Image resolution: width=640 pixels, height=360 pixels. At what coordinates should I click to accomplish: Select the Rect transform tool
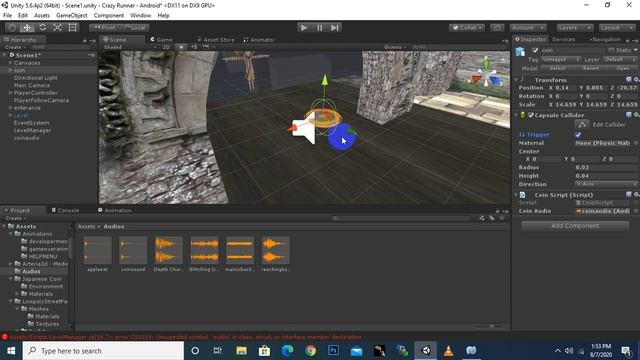click(x=73, y=27)
